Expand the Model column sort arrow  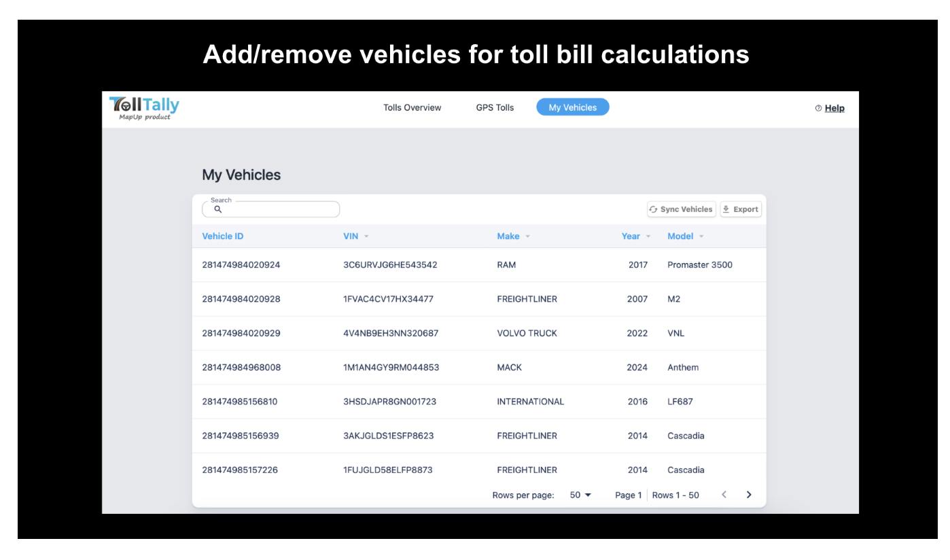coord(701,237)
